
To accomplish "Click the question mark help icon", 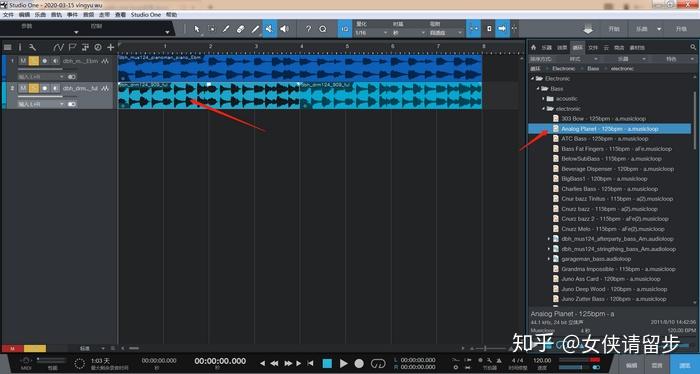I will click(308, 29).
